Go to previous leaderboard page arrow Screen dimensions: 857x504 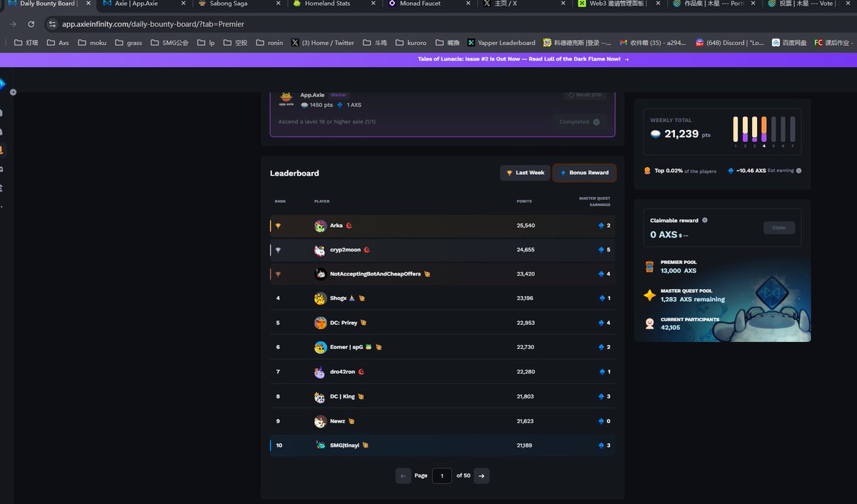click(404, 475)
